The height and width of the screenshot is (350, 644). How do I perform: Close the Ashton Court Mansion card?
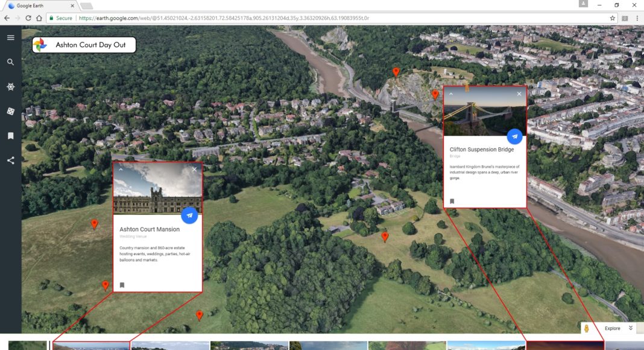click(194, 170)
